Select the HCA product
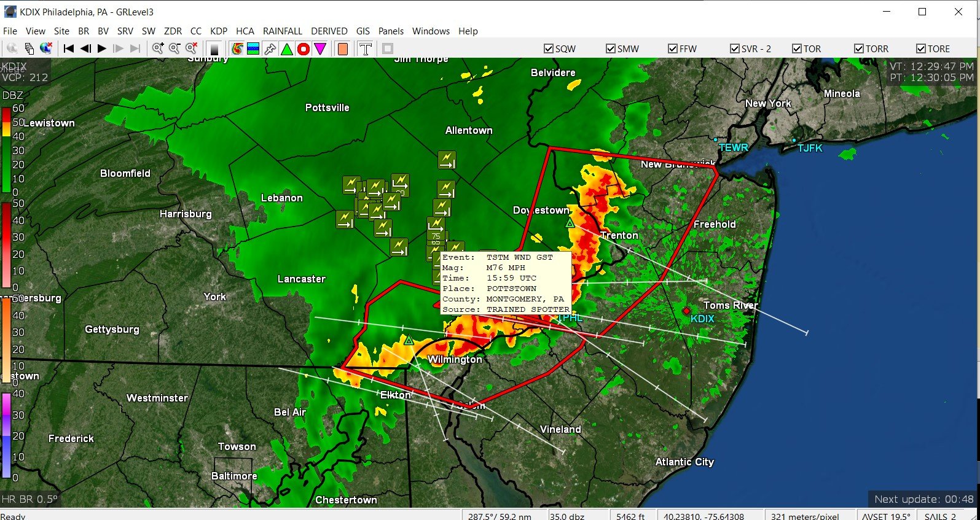This screenshot has width=980, height=520. (245, 31)
